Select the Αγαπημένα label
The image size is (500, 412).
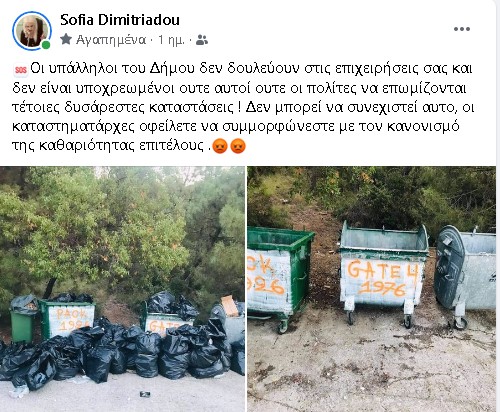tap(111, 40)
